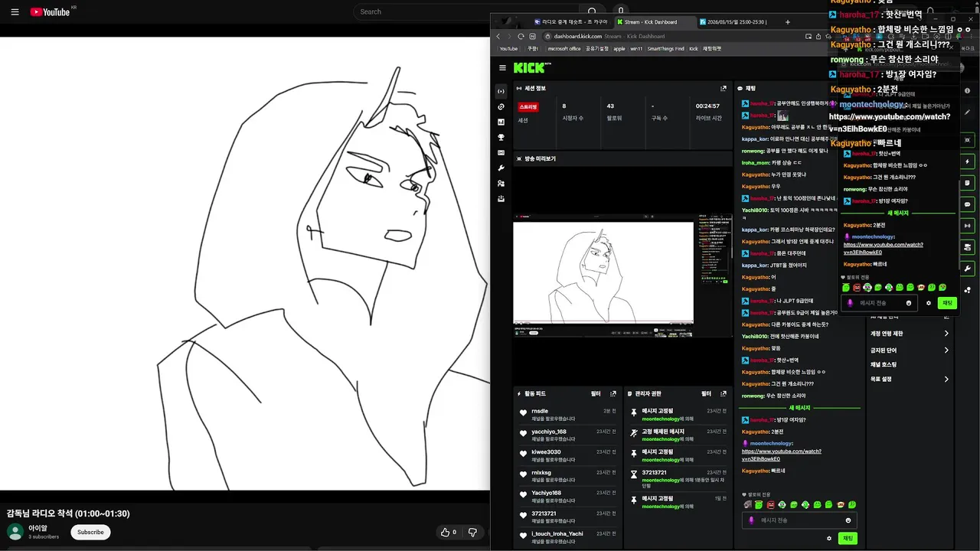Screen dimensions: 980x551
Task: Open the YouTube link in popout chat
Action: pos(883,248)
